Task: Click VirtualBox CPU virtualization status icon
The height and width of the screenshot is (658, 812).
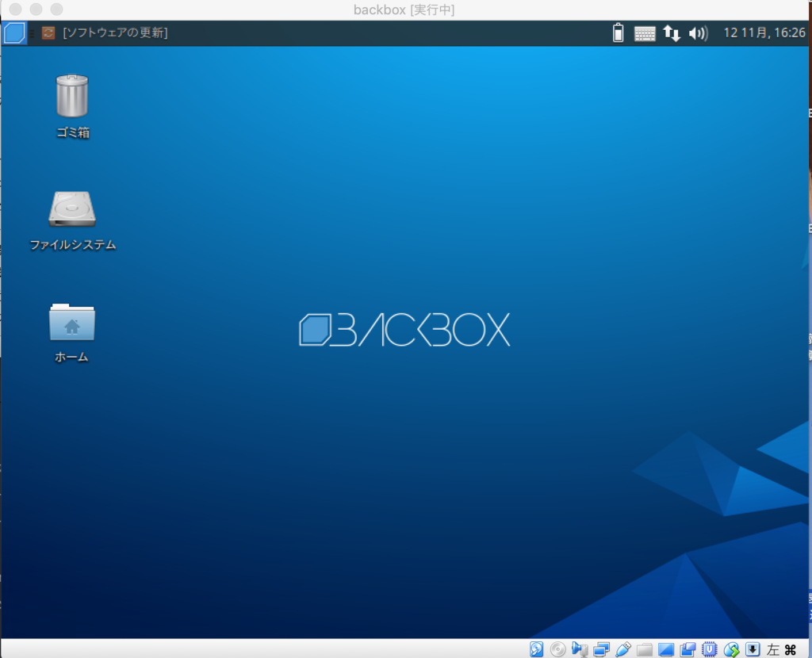Action: (710, 649)
